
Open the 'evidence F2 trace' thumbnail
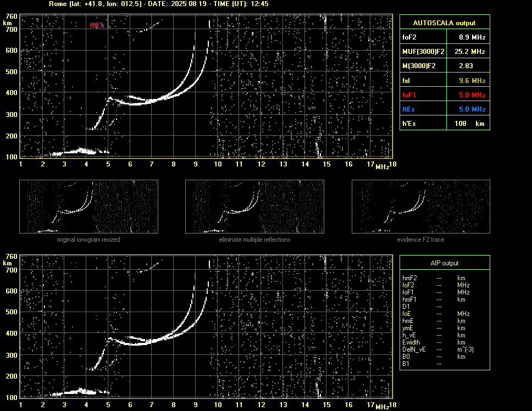(421, 207)
